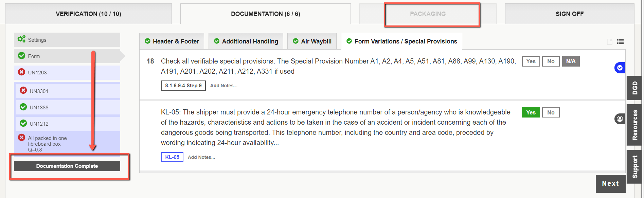Select N/A for question 18
Screen dimensions: 644x198
tap(571, 61)
